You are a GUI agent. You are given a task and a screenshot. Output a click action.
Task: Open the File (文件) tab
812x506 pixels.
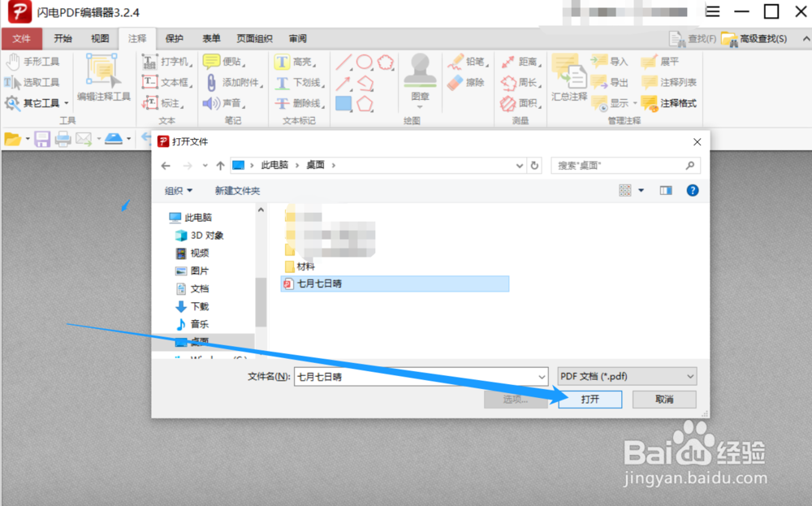tap(22, 39)
